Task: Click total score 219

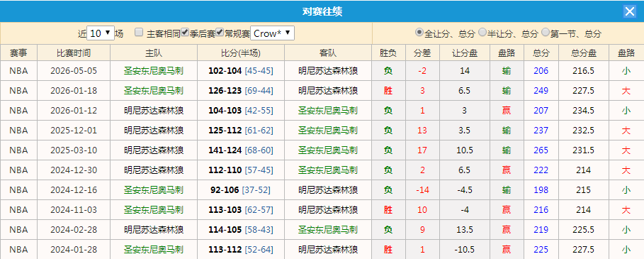Action: click(541, 229)
